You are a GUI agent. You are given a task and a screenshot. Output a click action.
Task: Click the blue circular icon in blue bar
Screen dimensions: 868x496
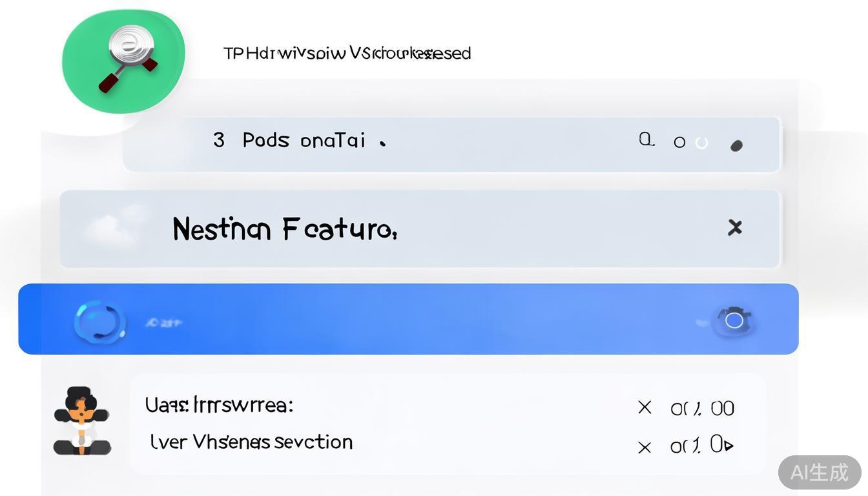coord(99,321)
